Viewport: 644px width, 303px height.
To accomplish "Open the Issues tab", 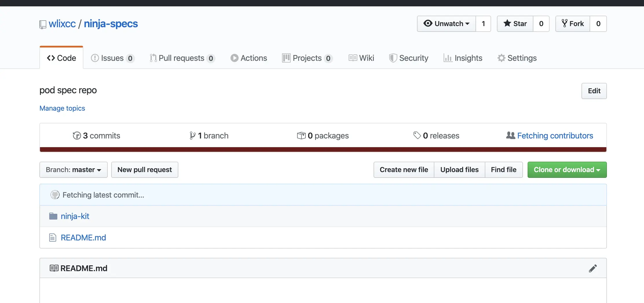I will pyautogui.click(x=113, y=58).
